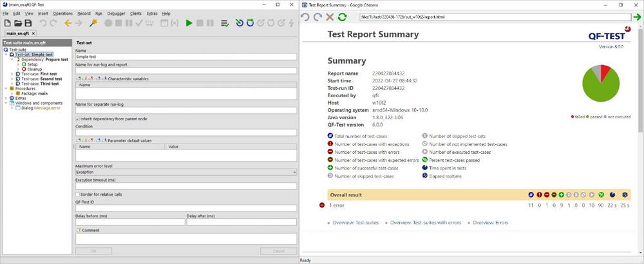Click the Name field containing Simple test
644x264 pixels.
[x=185, y=57]
